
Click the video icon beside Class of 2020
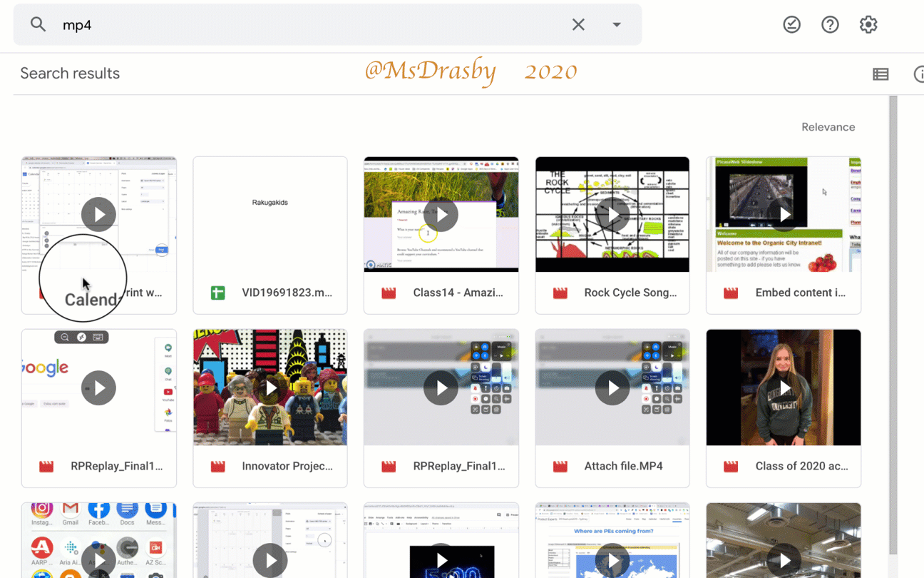(730, 465)
